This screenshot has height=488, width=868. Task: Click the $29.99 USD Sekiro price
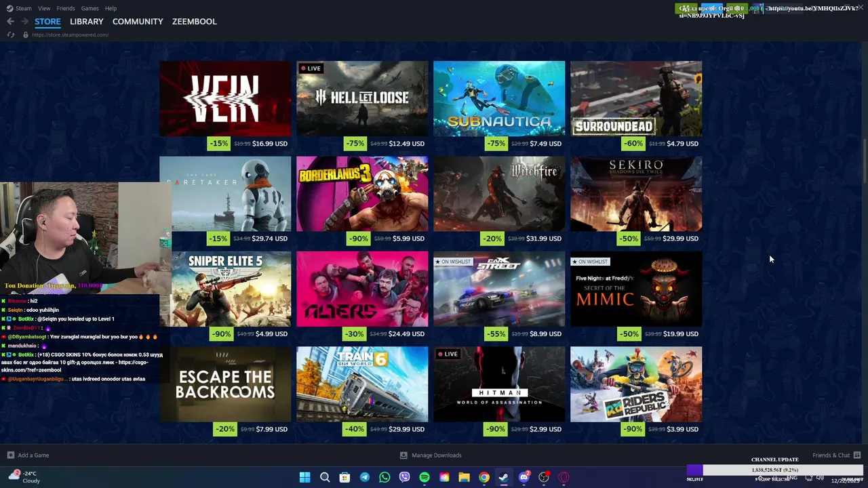click(681, 239)
